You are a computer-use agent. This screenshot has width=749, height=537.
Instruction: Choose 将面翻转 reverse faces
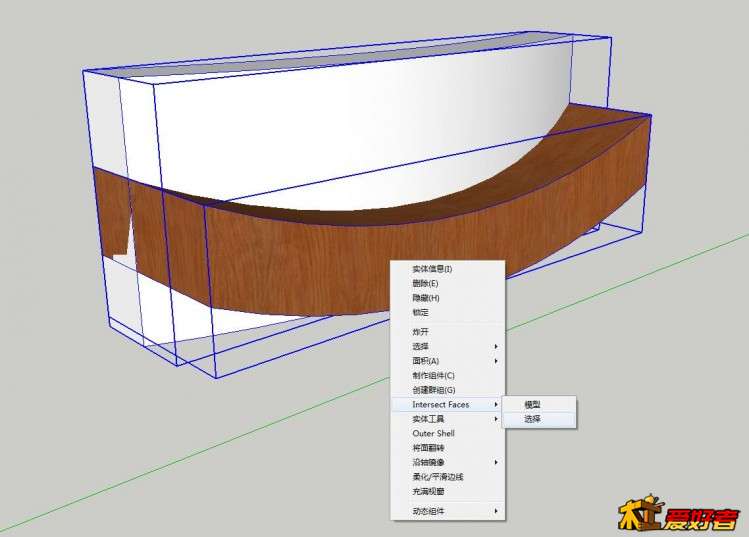[x=448, y=448]
